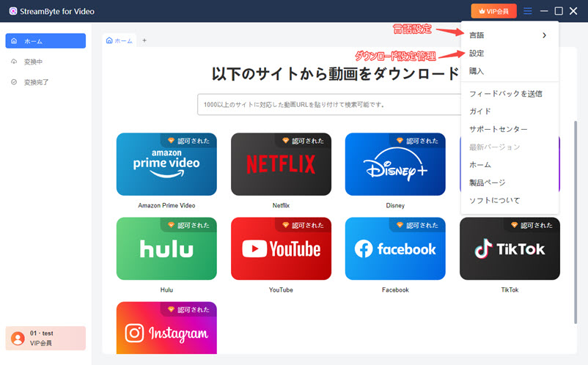Viewport: 588px width, 365px height.
Task: Click the Hulu caption text
Action: [166, 290]
